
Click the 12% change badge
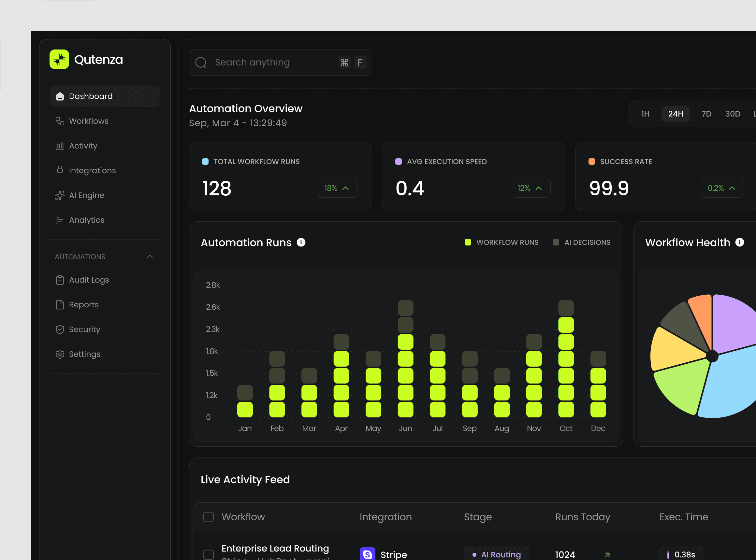click(531, 188)
